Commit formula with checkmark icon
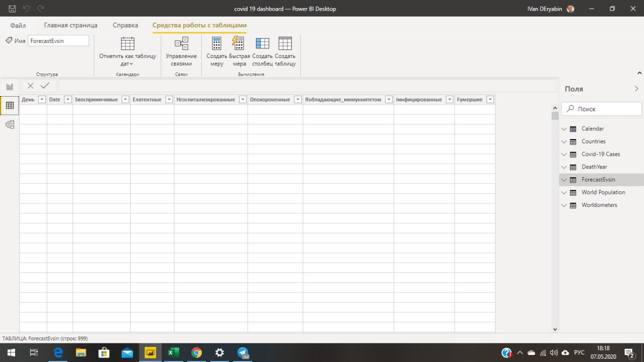The width and height of the screenshot is (644, 362). point(45,86)
